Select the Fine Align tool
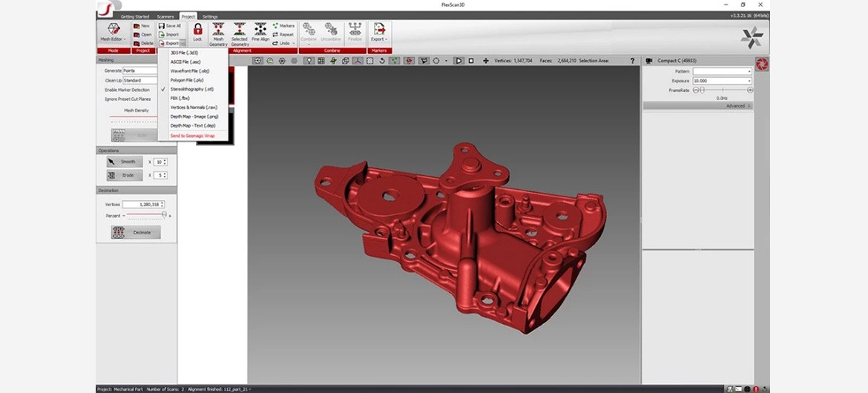Screen dimensions: 868x393 pos(260,33)
